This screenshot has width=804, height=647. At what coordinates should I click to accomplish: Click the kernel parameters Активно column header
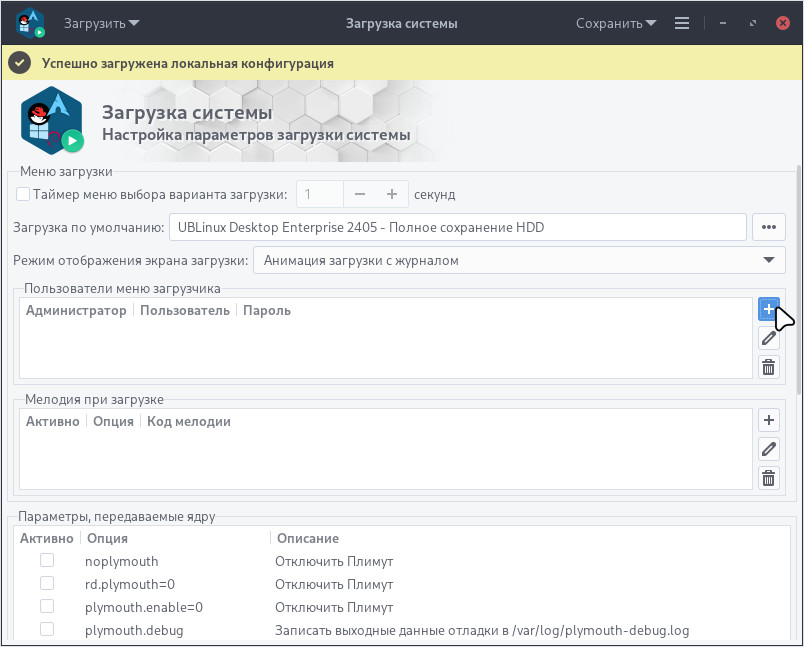(47, 538)
